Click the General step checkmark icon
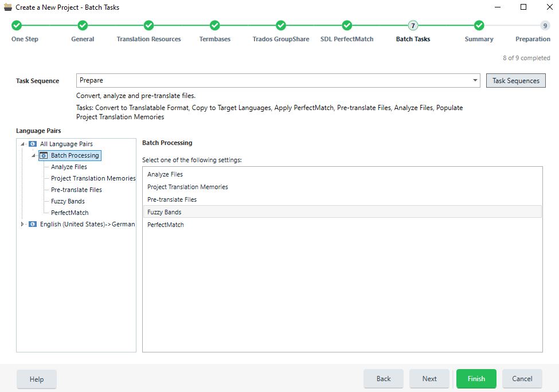Screen dimensions: 559x392 coord(83,25)
